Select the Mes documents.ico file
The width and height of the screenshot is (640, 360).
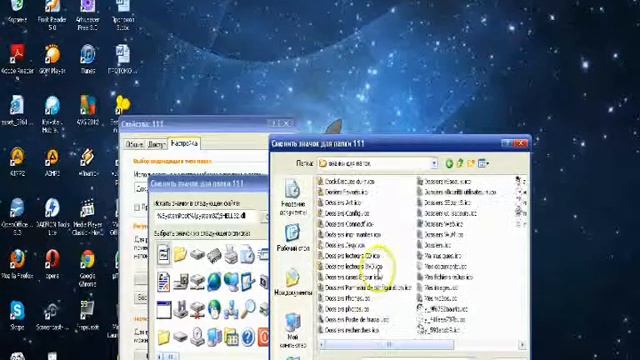442,267
